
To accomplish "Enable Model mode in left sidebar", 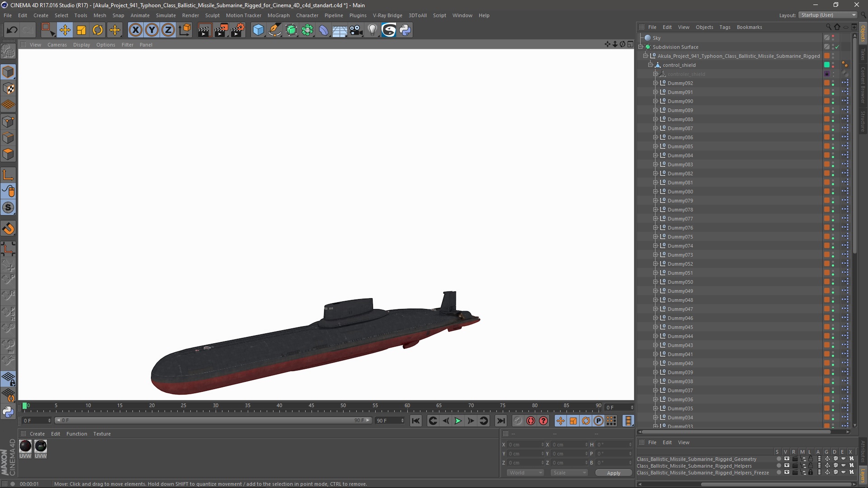I will click(x=8, y=72).
